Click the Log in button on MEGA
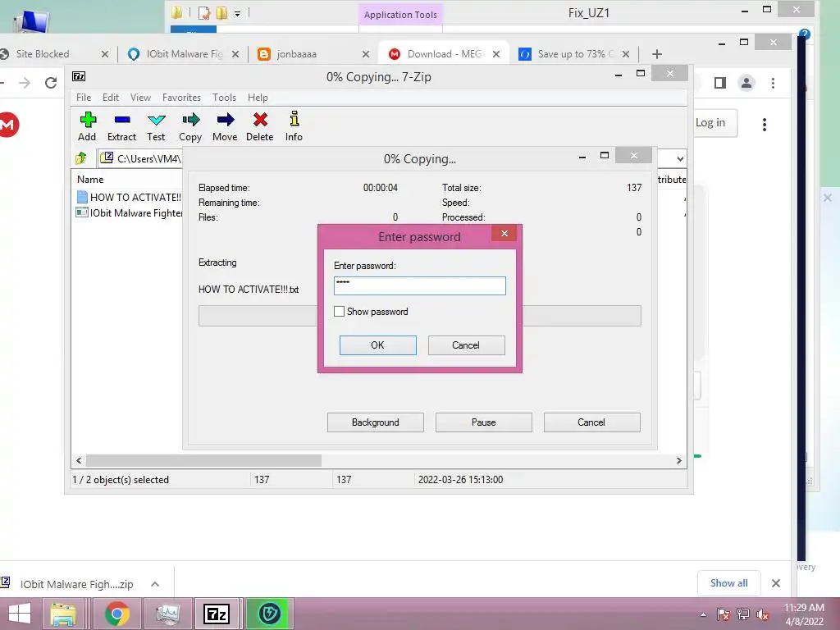The width and height of the screenshot is (840, 630). 715,123
